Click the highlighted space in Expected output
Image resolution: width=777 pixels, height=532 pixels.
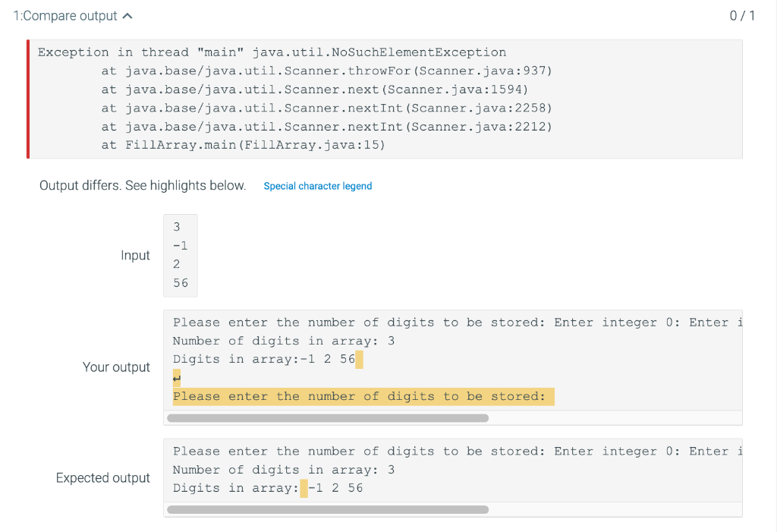(304, 488)
